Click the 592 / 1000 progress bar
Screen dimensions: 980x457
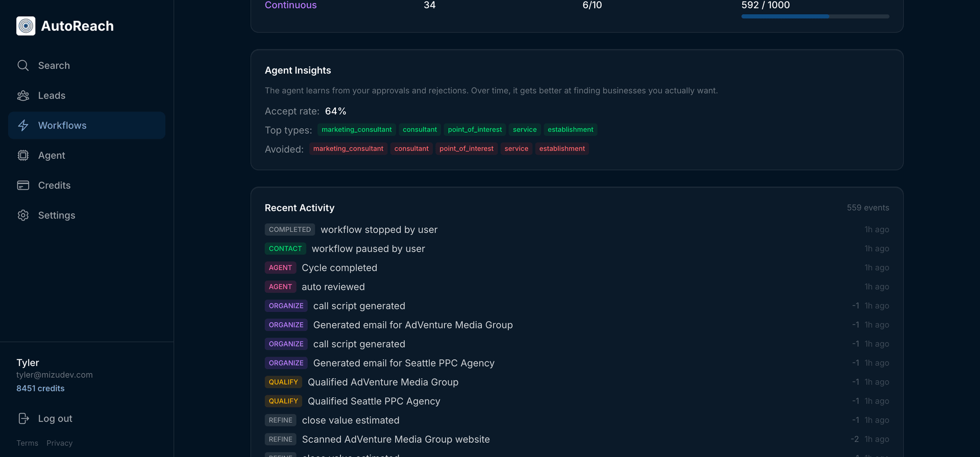pos(815,16)
